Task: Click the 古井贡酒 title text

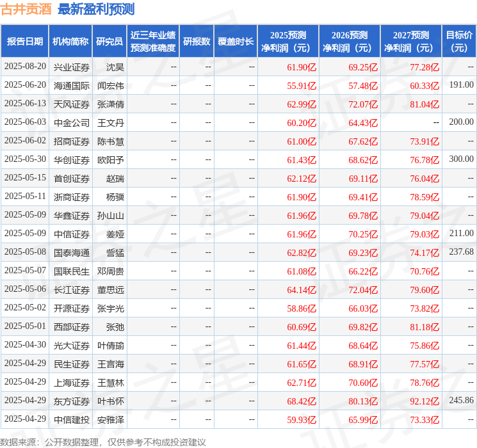Action: click(x=26, y=9)
